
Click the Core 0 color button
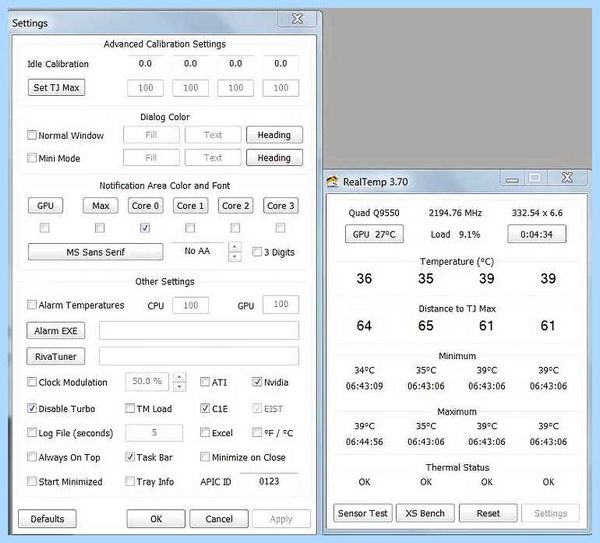tap(145, 205)
